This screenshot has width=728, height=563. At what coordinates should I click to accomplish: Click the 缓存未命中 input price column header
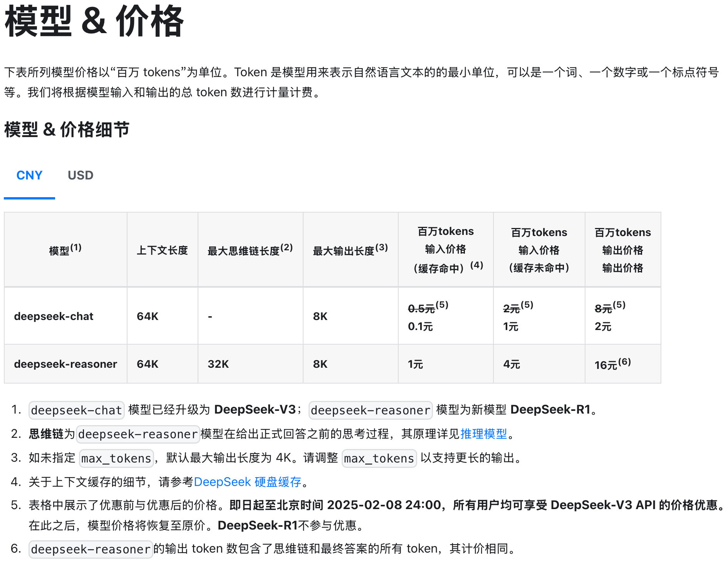(539, 250)
